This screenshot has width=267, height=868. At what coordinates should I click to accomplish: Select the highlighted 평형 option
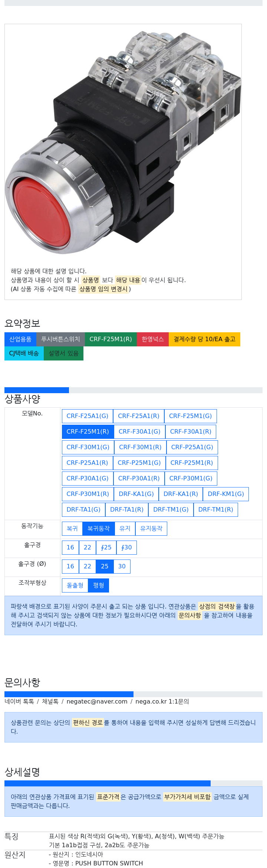tap(99, 585)
